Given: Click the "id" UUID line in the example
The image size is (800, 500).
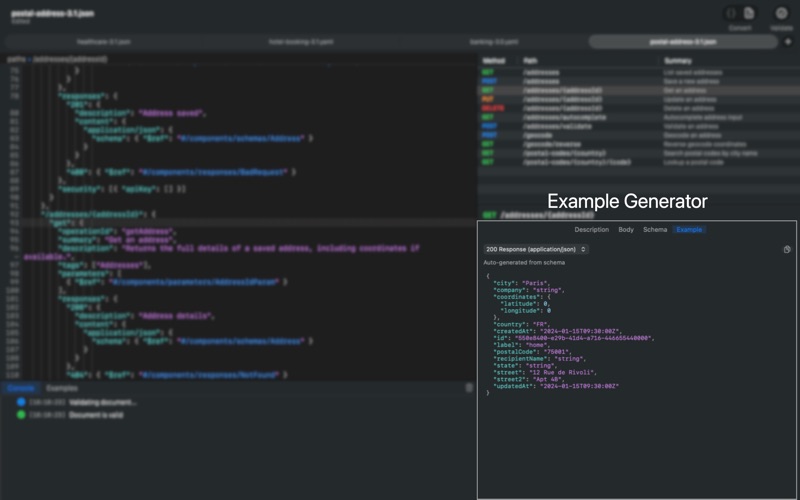Looking at the screenshot, I should pos(573,338).
